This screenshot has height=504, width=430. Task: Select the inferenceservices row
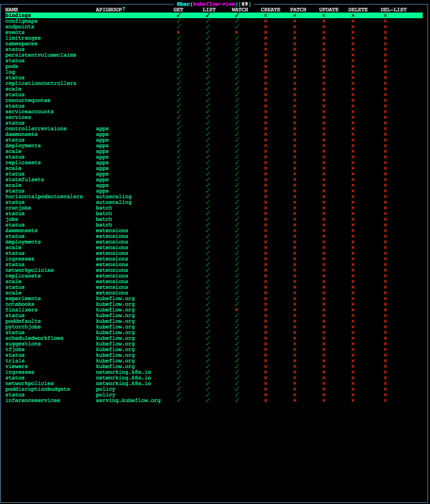[214, 400]
